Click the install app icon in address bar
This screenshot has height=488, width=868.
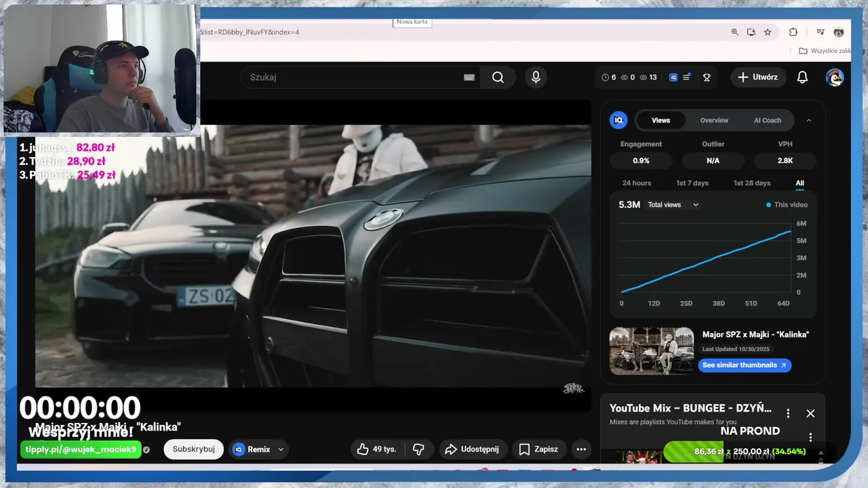click(751, 32)
